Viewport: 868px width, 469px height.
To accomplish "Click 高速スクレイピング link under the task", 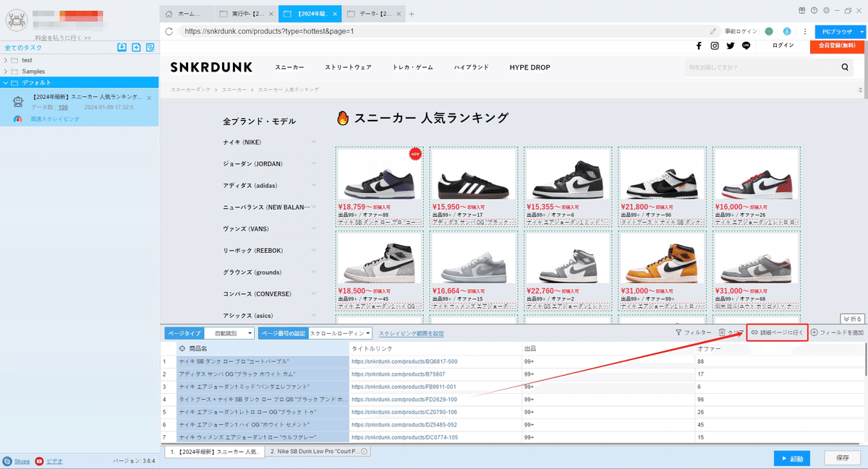I will coord(56,119).
